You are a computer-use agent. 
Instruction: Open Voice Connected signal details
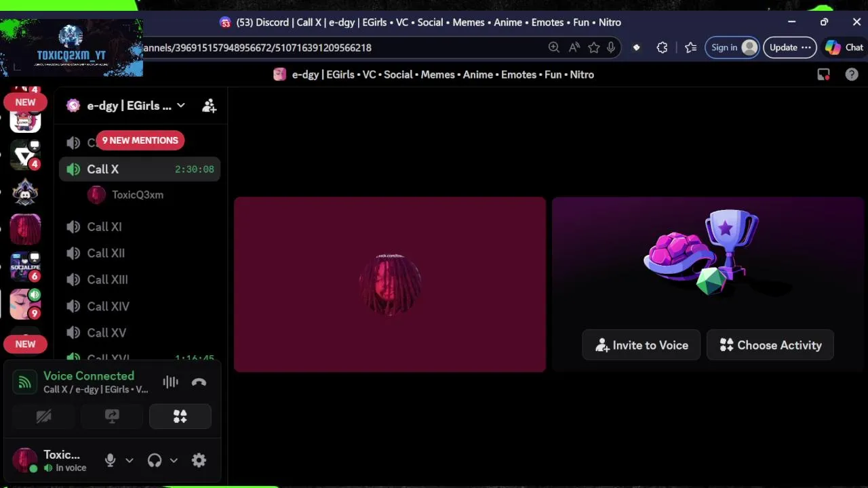(x=24, y=382)
